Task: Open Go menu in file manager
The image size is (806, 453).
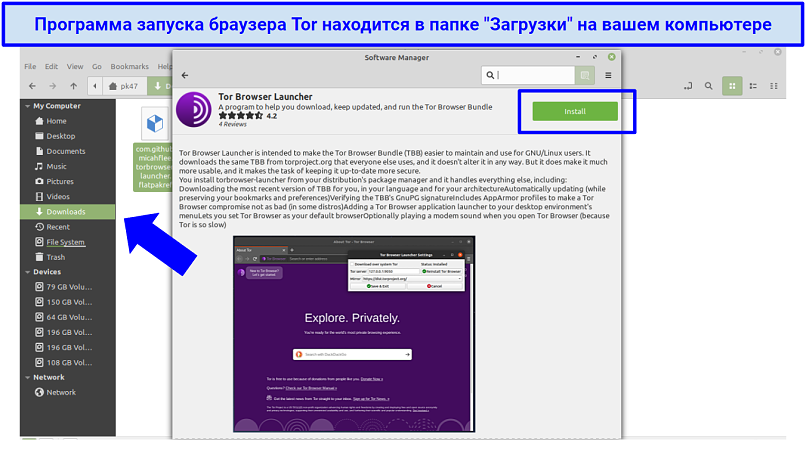Action: click(x=97, y=66)
